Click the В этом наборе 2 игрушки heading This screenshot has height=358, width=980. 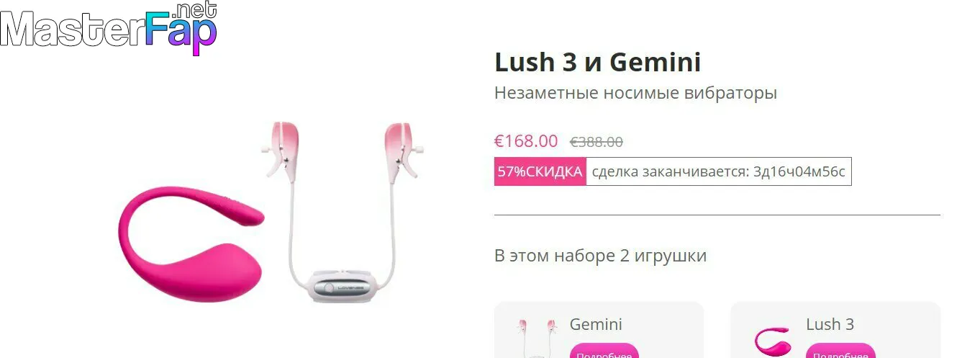coord(601,256)
